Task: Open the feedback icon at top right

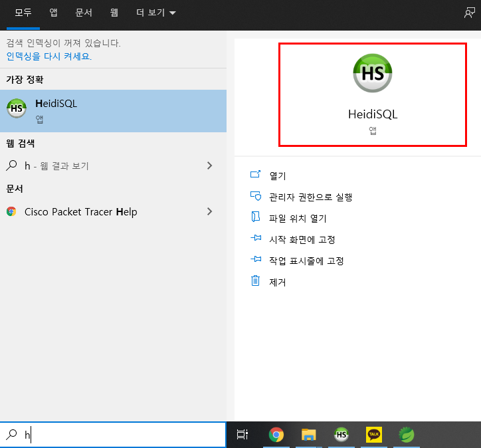Action: click(x=469, y=13)
